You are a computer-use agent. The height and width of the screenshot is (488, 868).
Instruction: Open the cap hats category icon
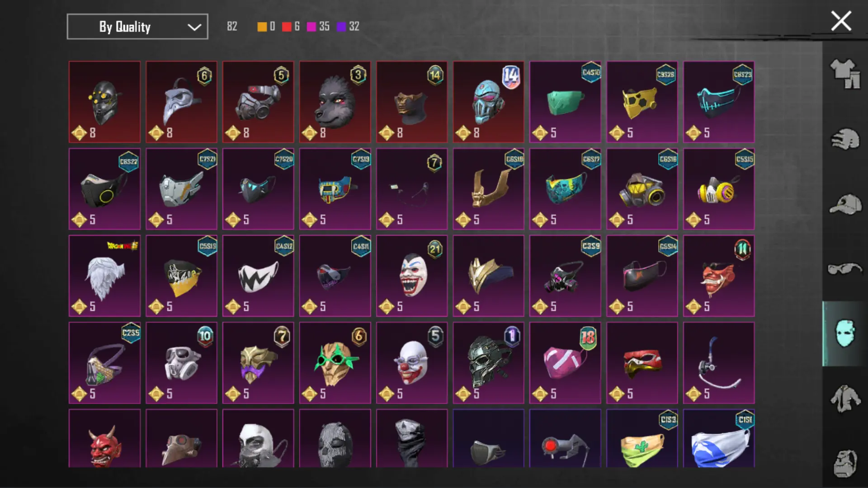pos(845,204)
